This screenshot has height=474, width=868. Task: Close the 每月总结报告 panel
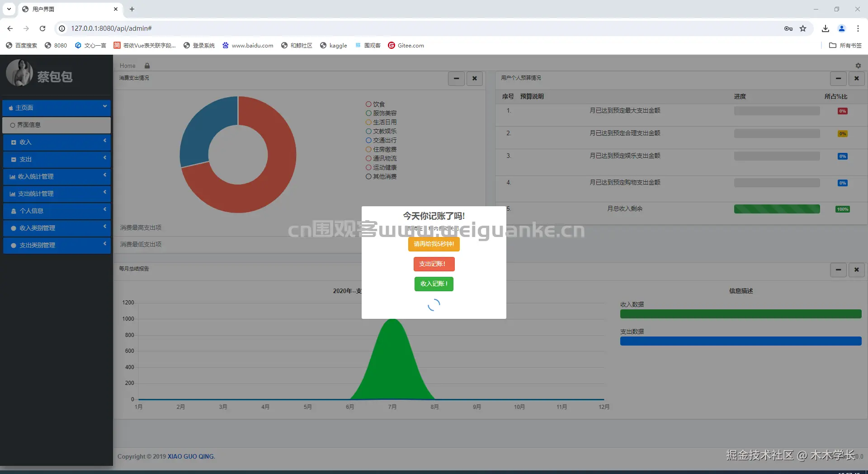pos(856,270)
